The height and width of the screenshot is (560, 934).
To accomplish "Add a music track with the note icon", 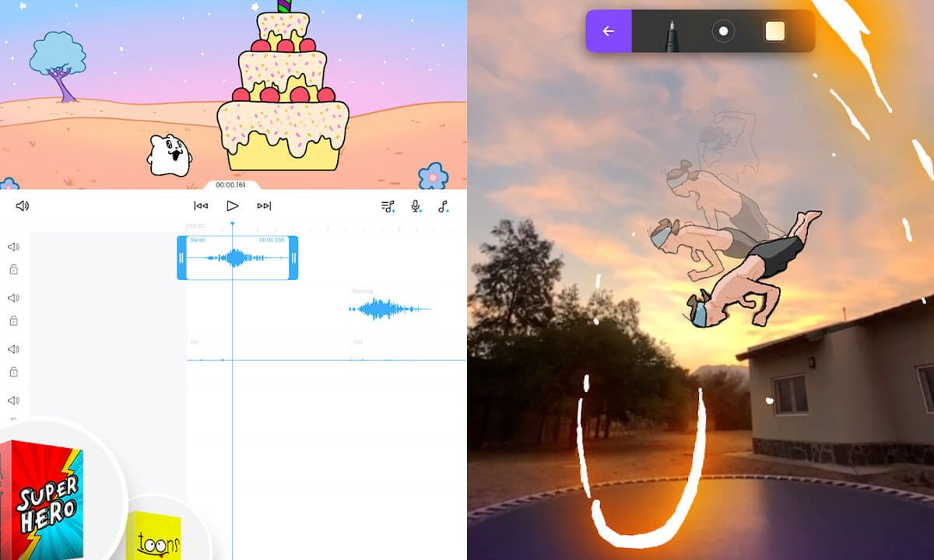I will point(443,206).
